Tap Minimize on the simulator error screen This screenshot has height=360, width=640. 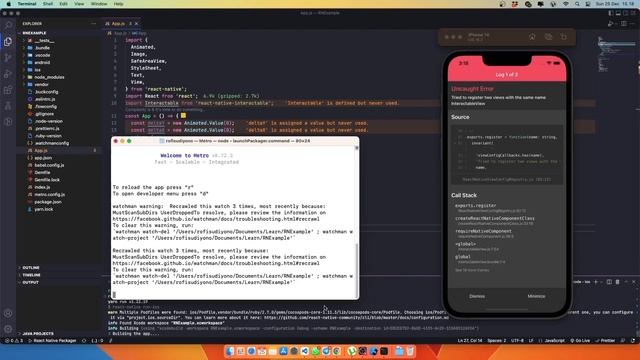pos(536,296)
